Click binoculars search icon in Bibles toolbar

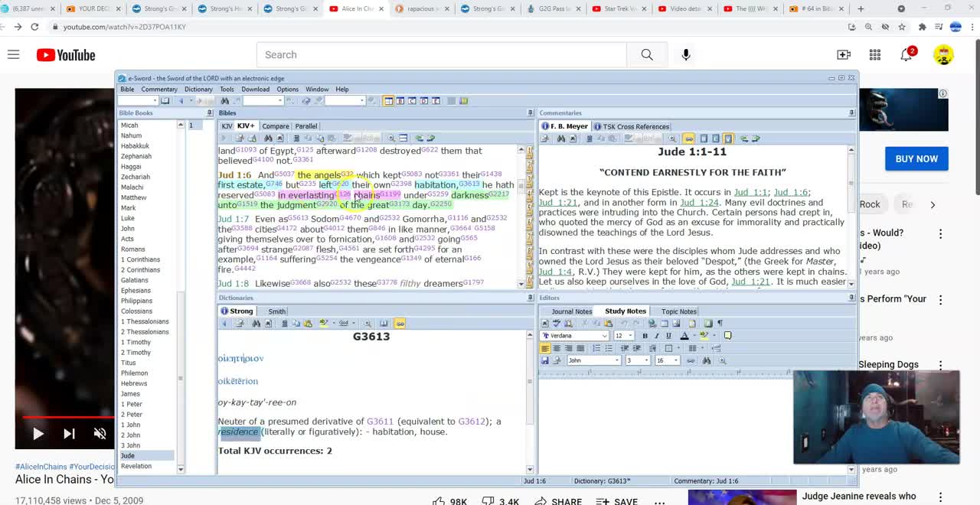(268, 138)
